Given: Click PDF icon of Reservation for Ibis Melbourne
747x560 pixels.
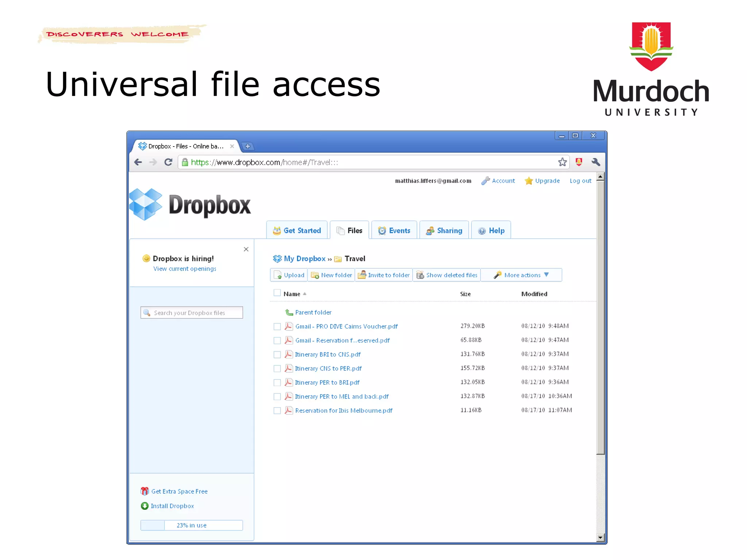Looking at the screenshot, I should (x=289, y=411).
